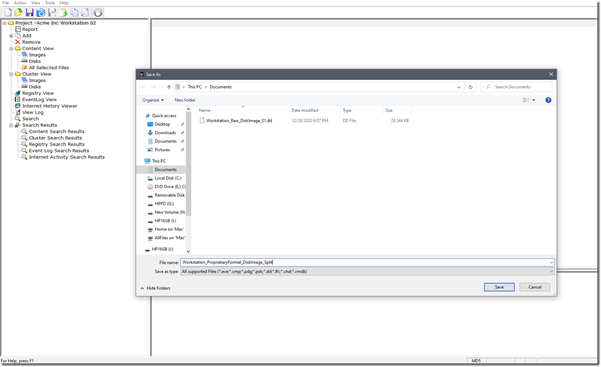Click the red Remove X icon
Viewport: 601px width, 367px height.
coord(17,42)
